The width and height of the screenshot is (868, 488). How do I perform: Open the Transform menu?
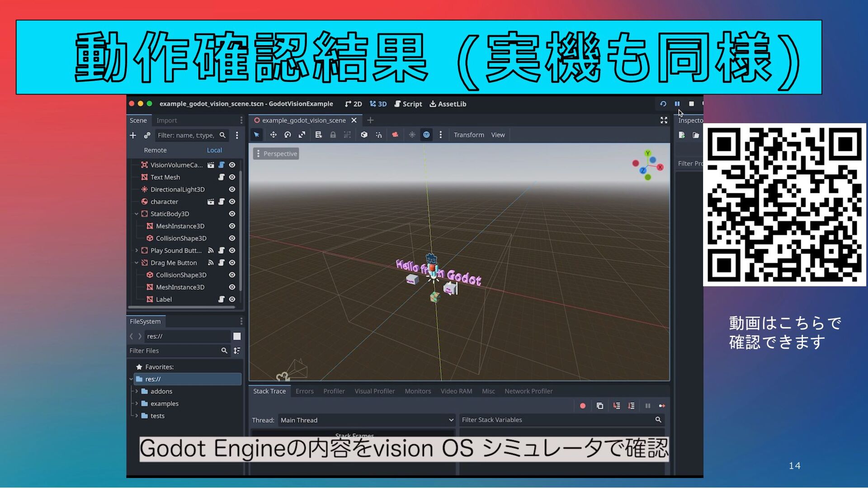468,135
